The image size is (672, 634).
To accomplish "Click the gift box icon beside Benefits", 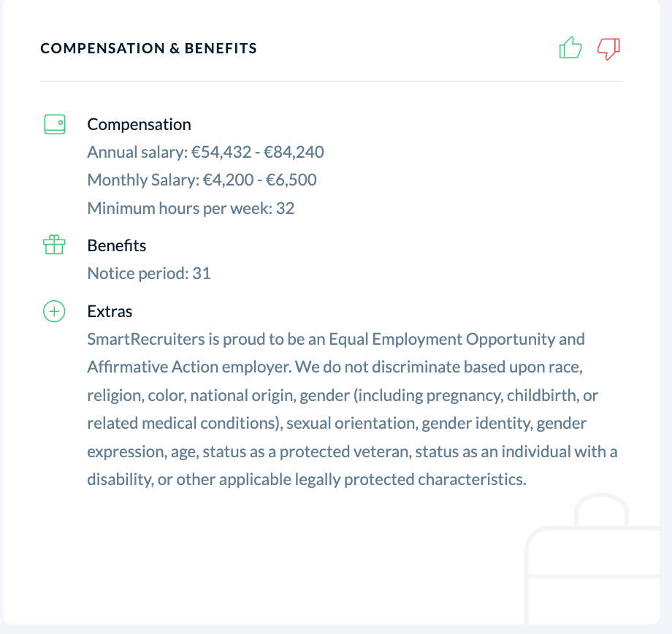I will click(55, 245).
